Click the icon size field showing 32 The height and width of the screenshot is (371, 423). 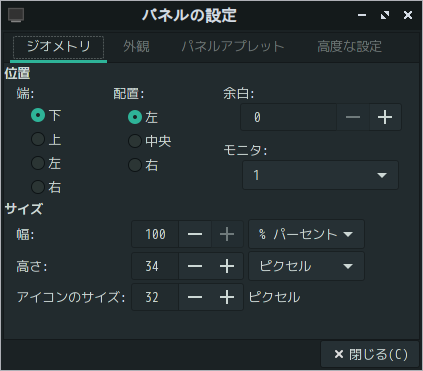[155, 297]
